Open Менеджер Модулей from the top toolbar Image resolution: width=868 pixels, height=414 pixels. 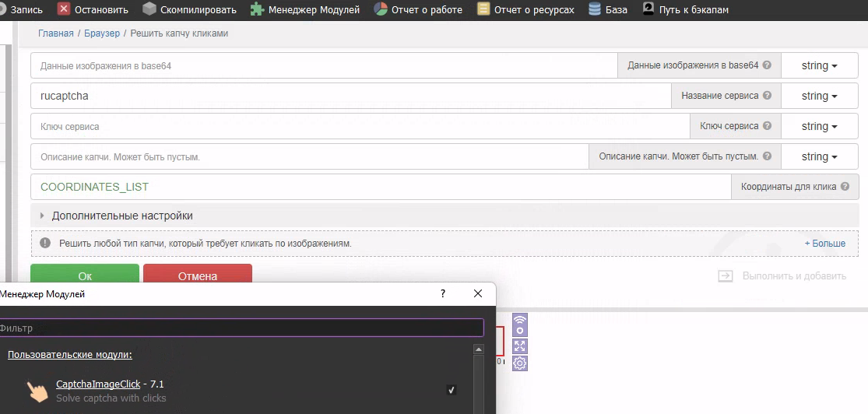[x=305, y=9]
